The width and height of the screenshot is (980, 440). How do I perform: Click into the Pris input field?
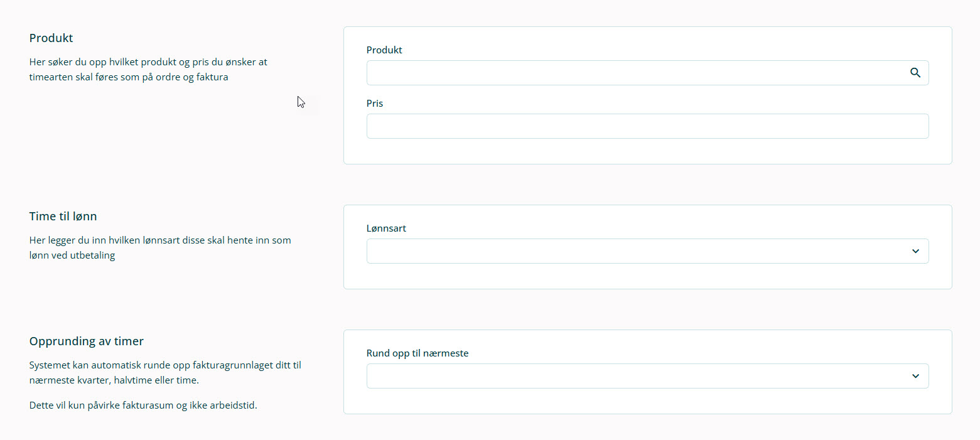[x=647, y=126]
